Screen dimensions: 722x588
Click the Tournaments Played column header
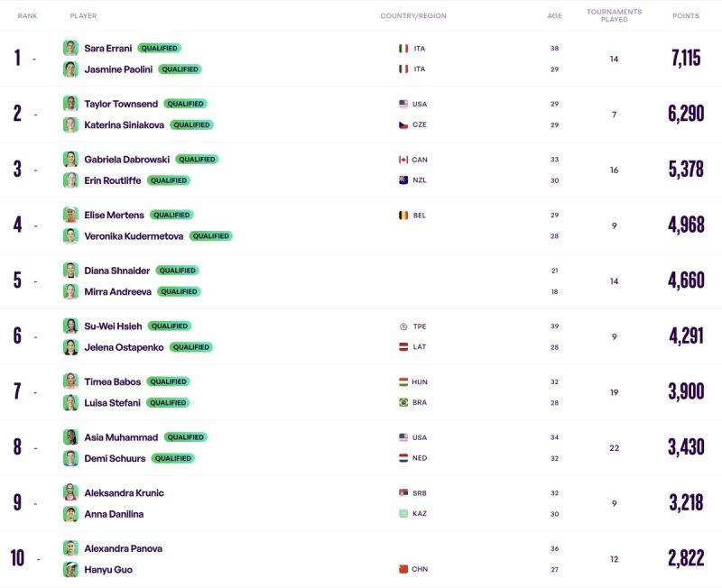click(614, 15)
